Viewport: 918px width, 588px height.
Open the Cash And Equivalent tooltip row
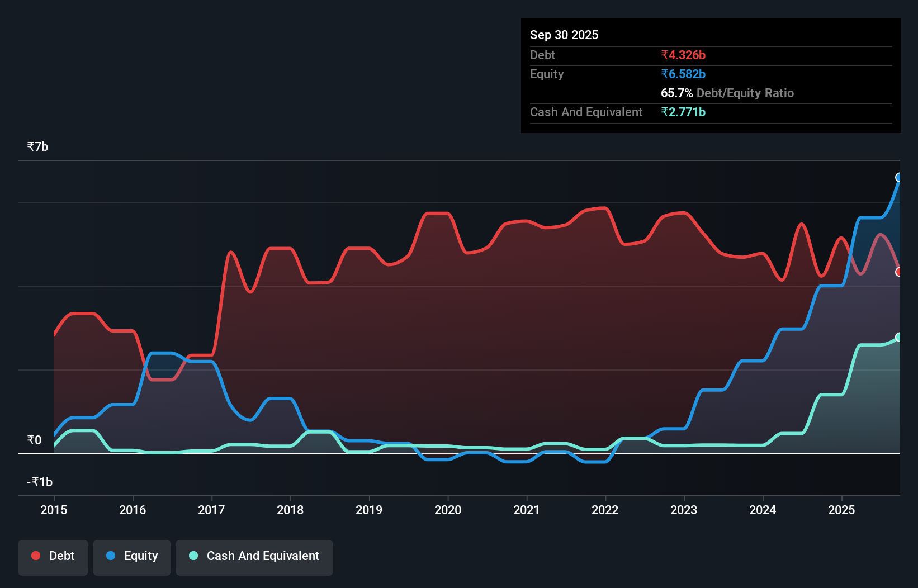pos(586,112)
